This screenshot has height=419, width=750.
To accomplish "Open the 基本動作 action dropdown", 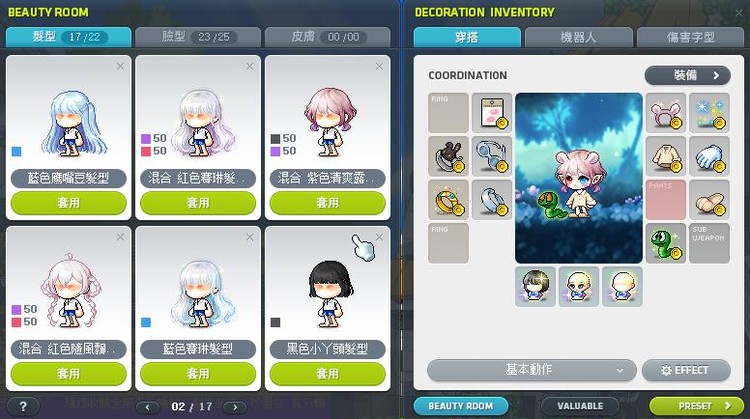I will (x=531, y=370).
